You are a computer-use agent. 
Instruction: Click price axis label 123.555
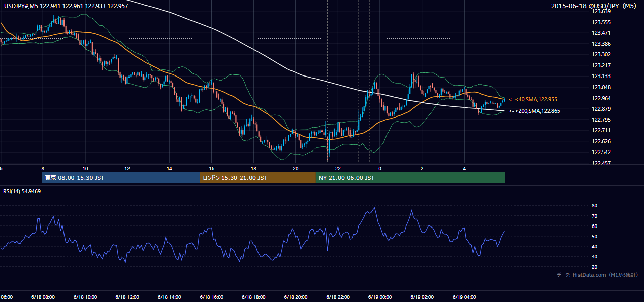[x=602, y=22]
